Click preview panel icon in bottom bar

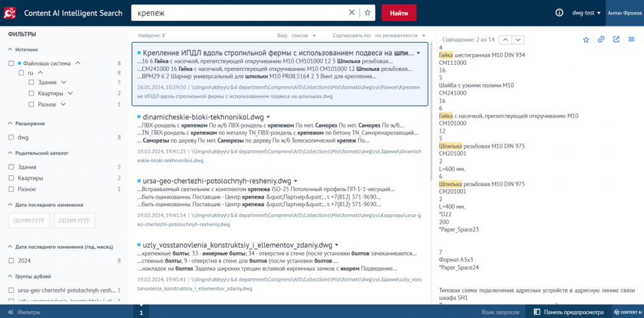click(536, 312)
